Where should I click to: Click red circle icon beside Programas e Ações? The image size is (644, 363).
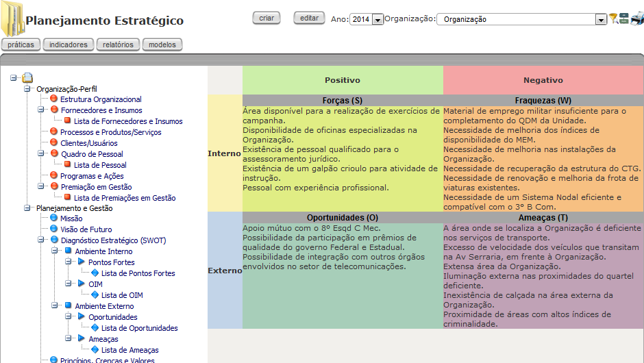(54, 175)
